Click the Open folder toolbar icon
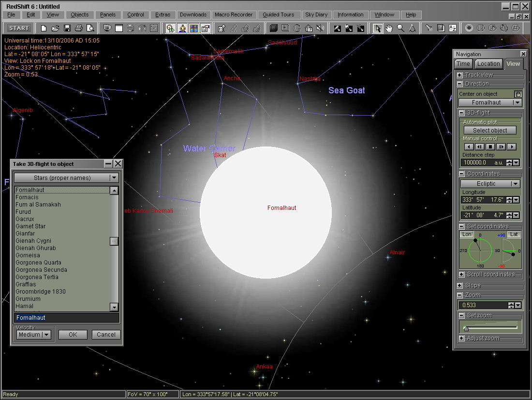 point(56,28)
